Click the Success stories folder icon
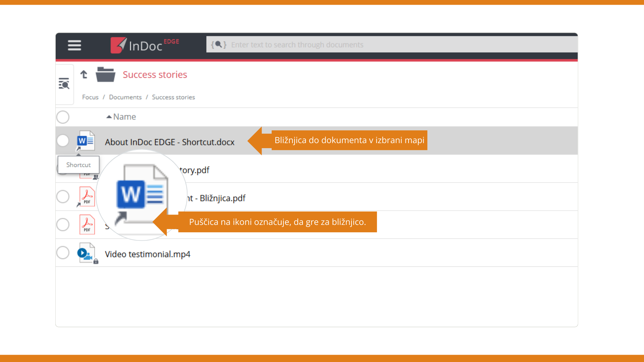This screenshot has width=644, height=362. [x=105, y=74]
